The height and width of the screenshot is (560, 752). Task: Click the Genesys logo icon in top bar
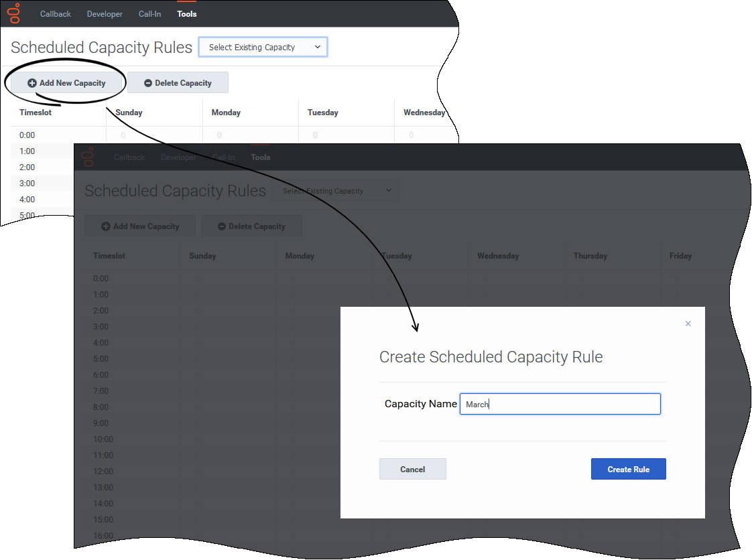15,13
